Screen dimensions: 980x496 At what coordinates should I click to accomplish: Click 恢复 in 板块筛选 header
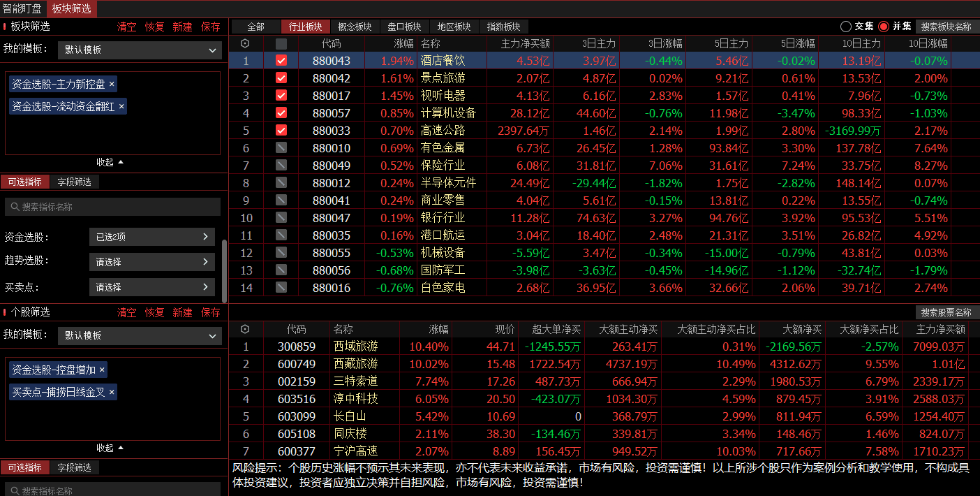tap(154, 27)
